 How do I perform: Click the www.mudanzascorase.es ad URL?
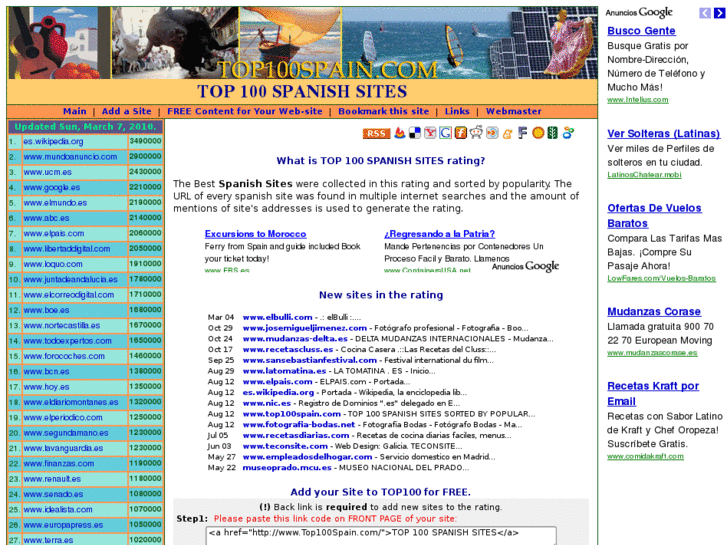(652, 353)
